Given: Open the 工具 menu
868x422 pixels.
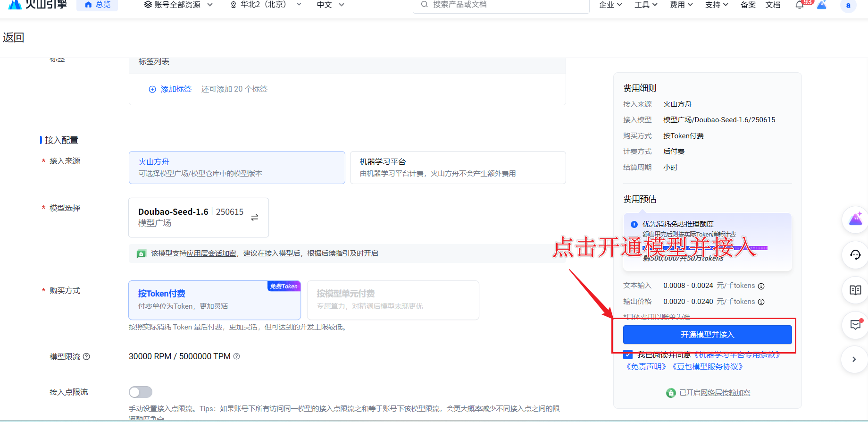Looking at the screenshot, I should [x=646, y=5].
